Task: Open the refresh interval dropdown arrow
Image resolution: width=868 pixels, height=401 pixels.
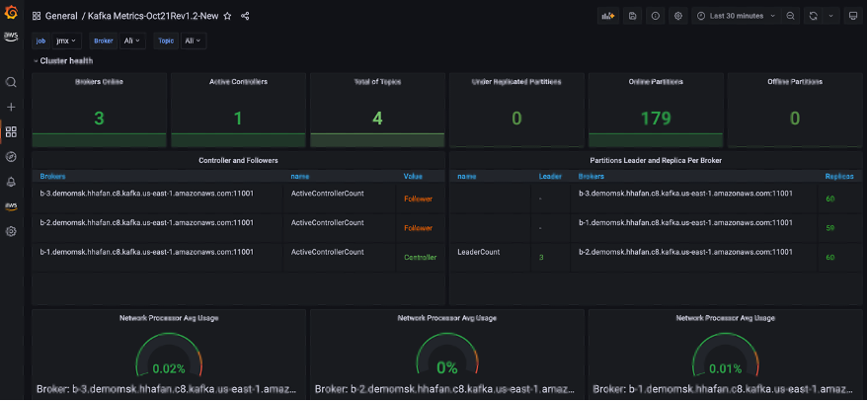Action: point(830,16)
